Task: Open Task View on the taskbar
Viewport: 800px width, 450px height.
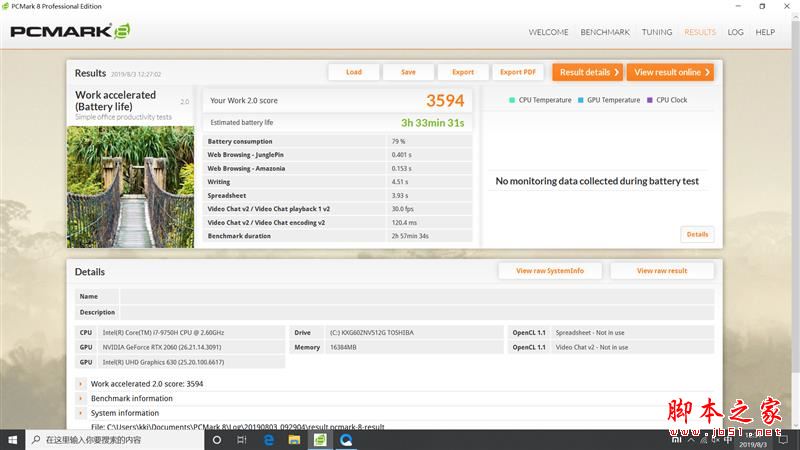Action: 242,440
